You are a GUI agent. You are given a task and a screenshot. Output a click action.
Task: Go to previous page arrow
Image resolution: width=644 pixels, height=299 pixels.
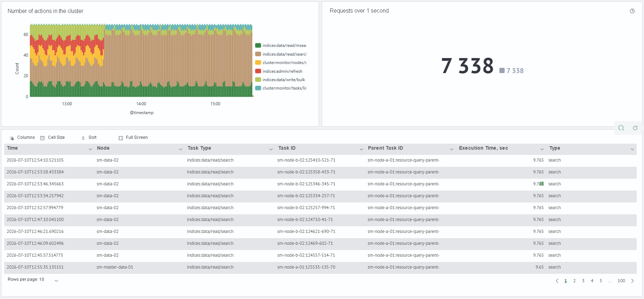pyautogui.click(x=557, y=281)
